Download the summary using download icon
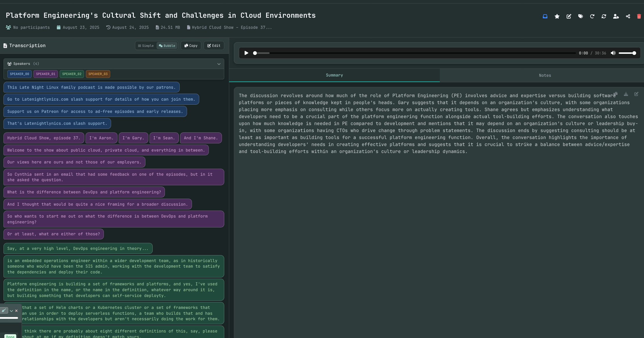 (x=626, y=94)
